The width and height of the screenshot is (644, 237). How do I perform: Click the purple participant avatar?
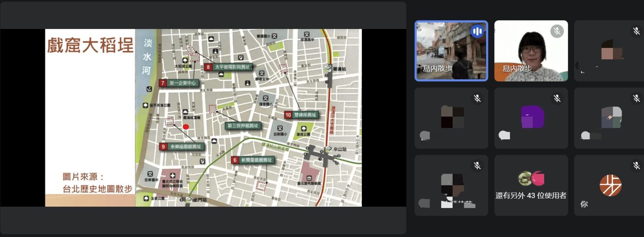pyautogui.click(x=532, y=117)
